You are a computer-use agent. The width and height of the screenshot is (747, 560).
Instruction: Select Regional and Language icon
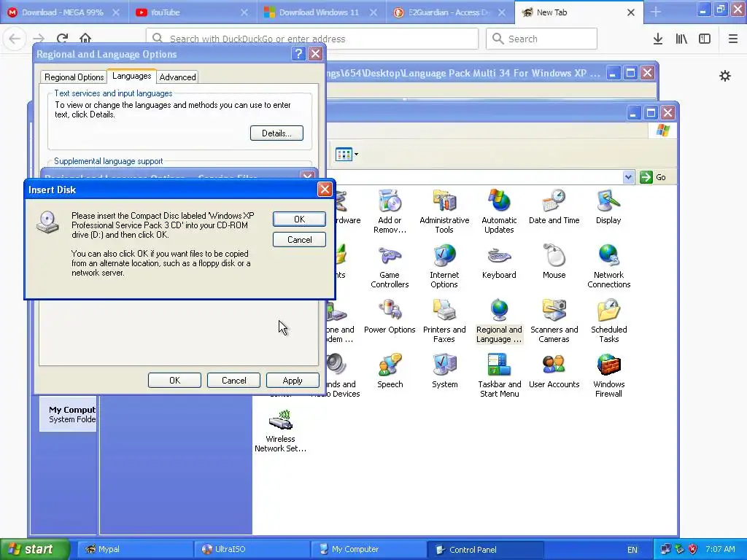[499, 321]
